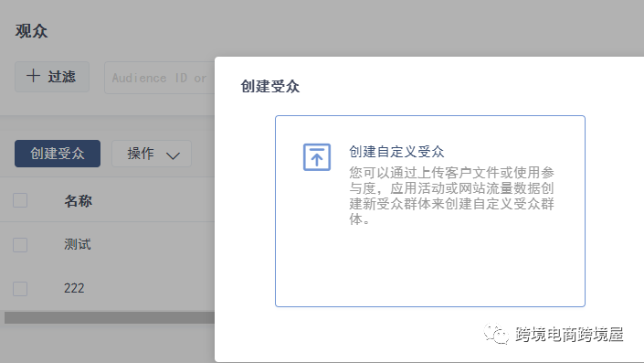Click the description text in custom audience card
This screenshot has width=644, height=363.
coord(452,196)
